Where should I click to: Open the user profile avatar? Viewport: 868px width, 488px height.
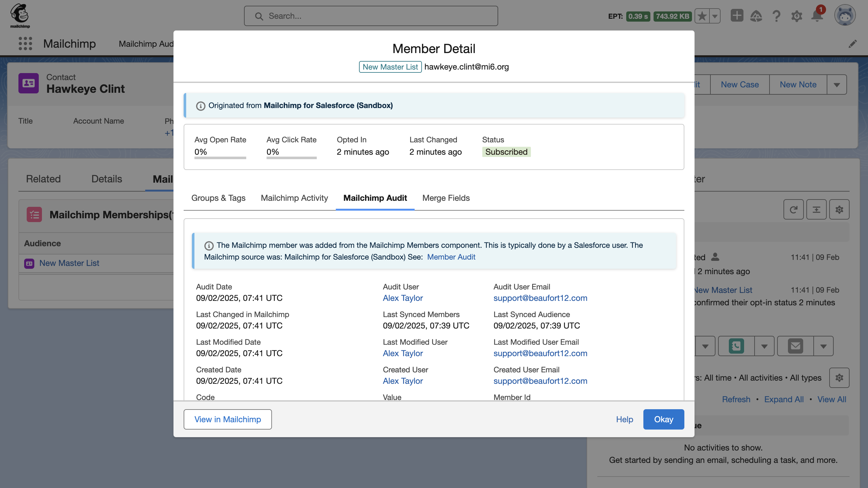[x=845, y=16]
